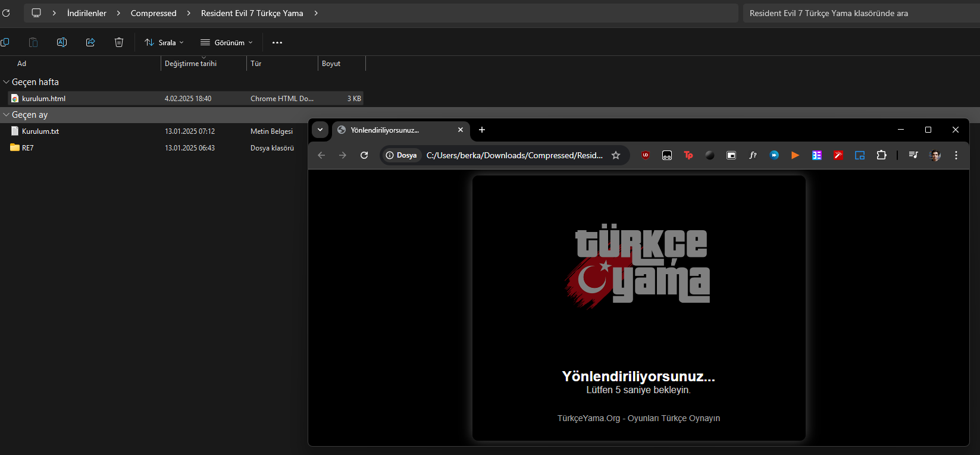The image size is (980, 455).
Task: Collapse the Geçen ay group
Action: 6,115
